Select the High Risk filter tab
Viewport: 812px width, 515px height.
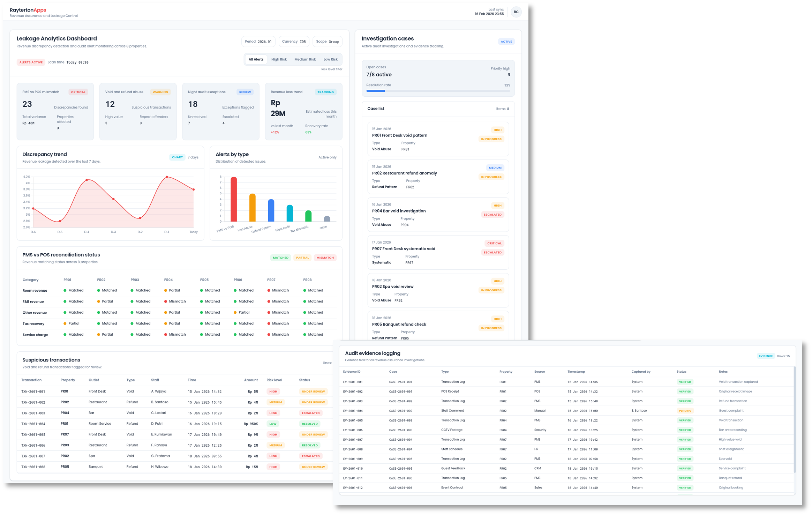pos(279,59)
